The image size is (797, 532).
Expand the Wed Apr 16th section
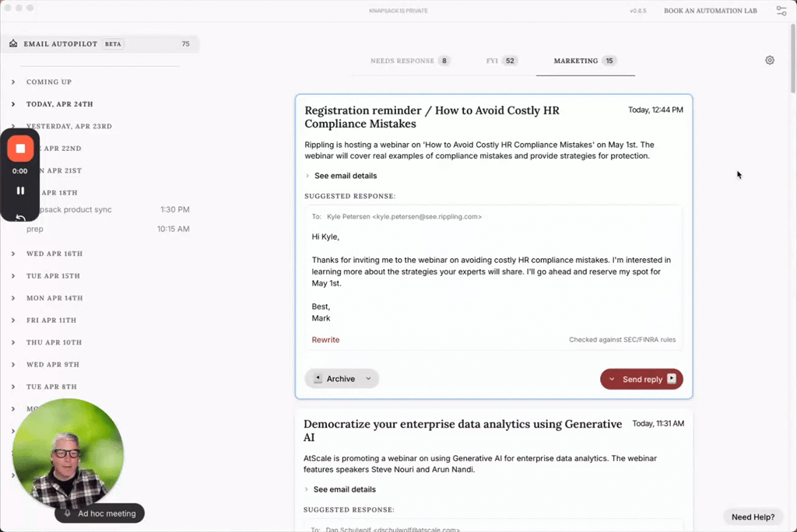tap(13, 254)
